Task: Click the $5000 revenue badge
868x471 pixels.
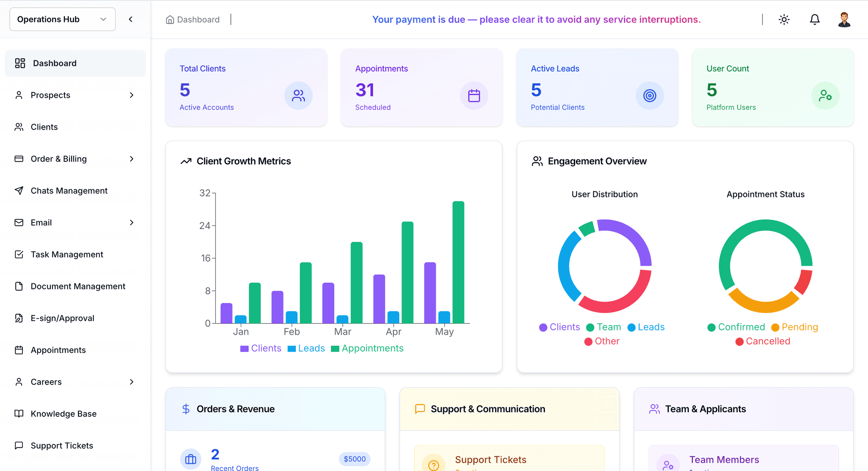Action: tap(355, 459)
